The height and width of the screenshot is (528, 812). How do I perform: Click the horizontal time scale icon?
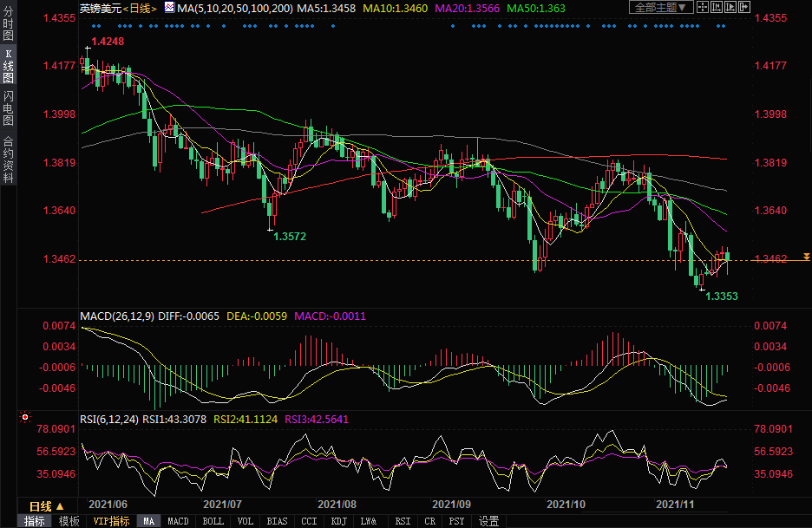click(729, 8)
